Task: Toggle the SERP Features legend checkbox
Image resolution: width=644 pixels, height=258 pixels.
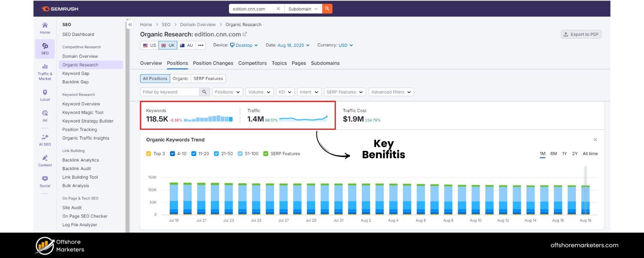Action: coord(267,154)
